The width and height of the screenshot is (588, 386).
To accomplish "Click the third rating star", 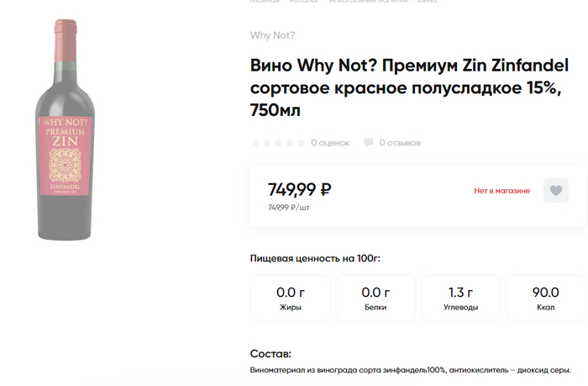I will click(x=278, y=143).
